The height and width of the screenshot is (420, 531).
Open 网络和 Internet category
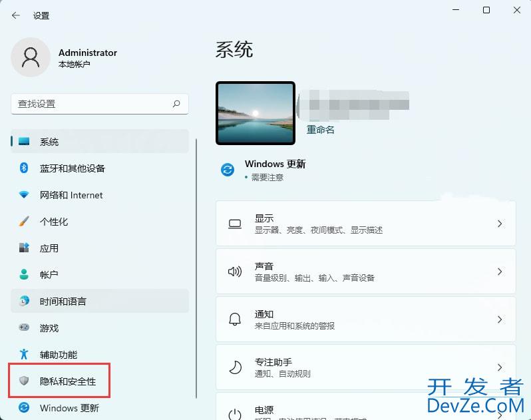click(100, 195)
